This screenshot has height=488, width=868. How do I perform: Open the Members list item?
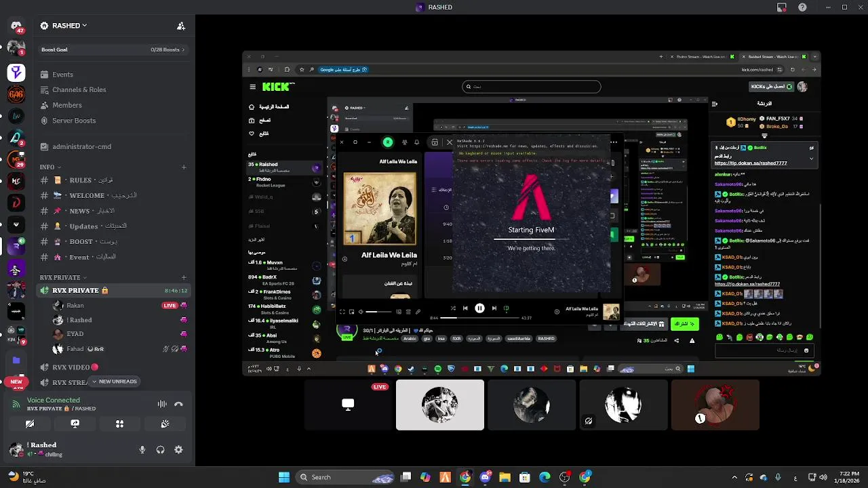[113, 105]
